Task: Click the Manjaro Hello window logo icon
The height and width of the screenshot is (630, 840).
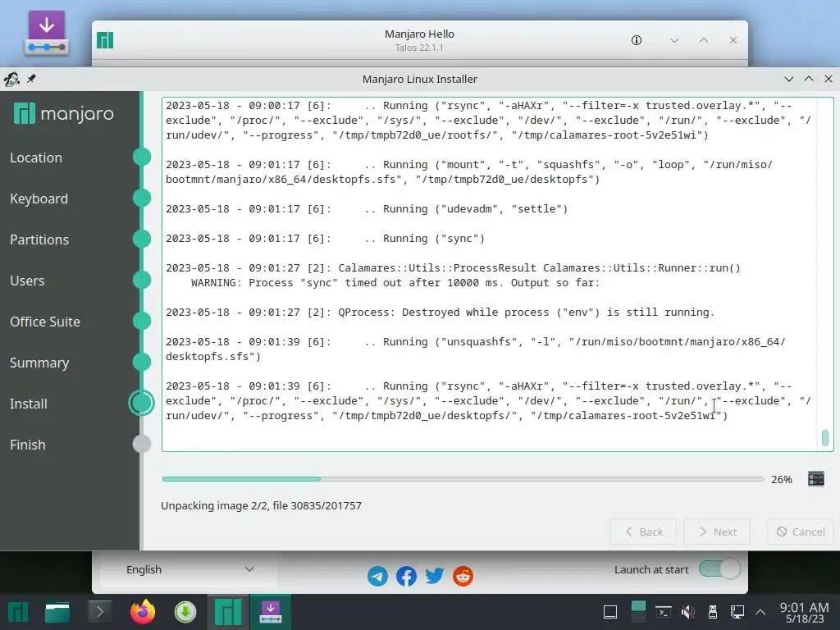Action: tap(105, 40)
